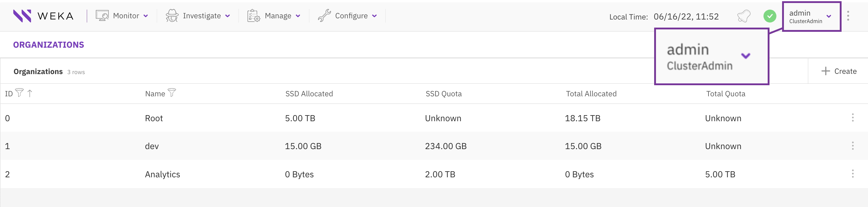
Task: Click the Create button
Action: point(838,71)
